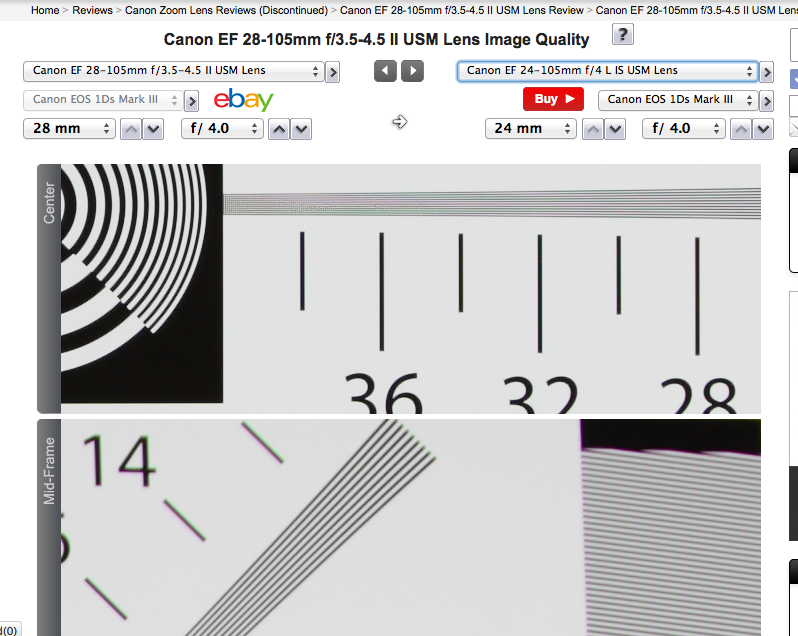
Task: Open the Canon EF 28-105mm lens dropdown
Action: pyautogui.click(x=173, y=71)
